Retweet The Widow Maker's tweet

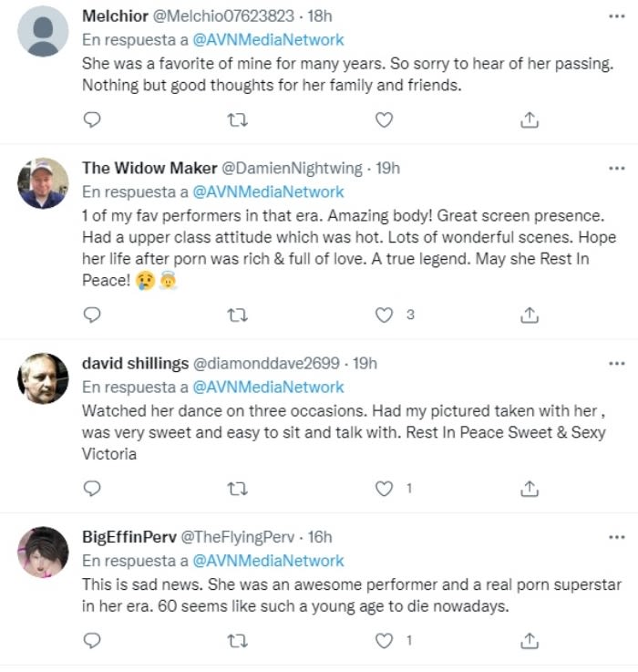point(237,315)
